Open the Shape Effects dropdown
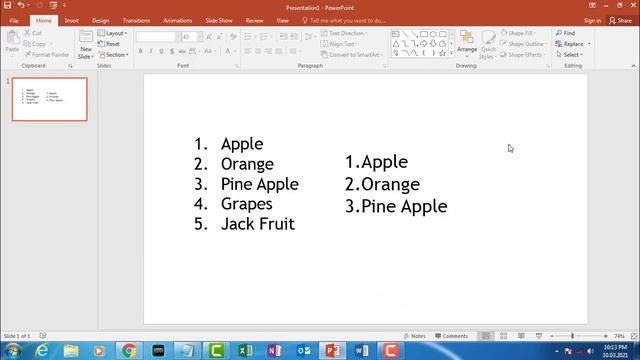This screenshot has width=640, height=360. [523, 55]
